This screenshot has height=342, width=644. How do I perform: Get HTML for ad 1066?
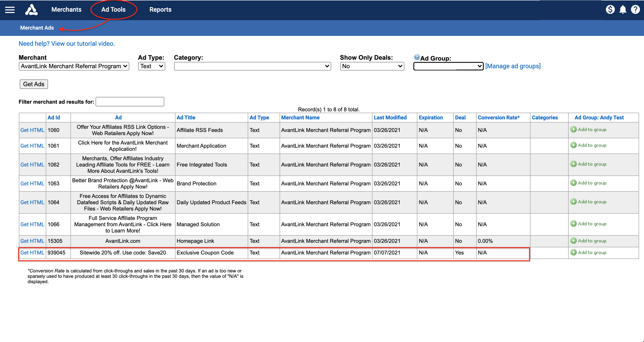click(x=32, y=224)
